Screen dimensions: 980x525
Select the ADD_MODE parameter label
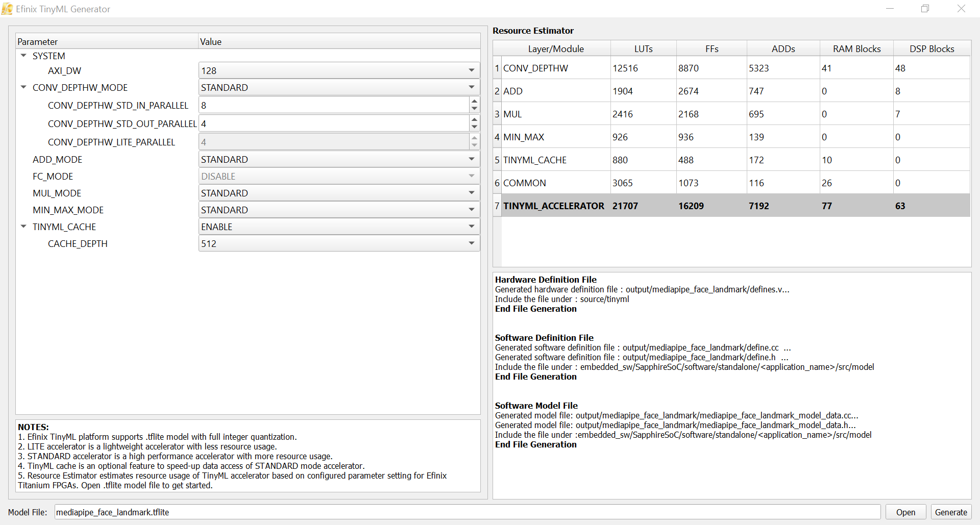57,159
